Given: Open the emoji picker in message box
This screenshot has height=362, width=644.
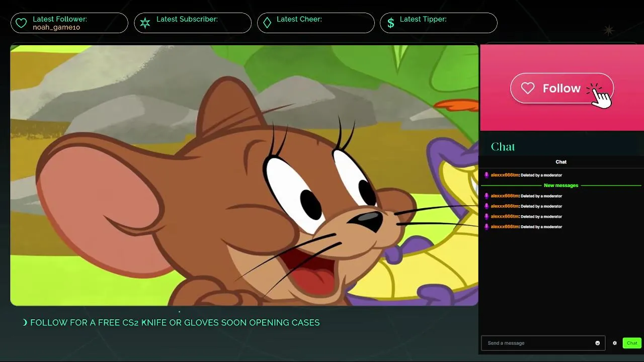Looking at the screenshot, I should point(598,343).
